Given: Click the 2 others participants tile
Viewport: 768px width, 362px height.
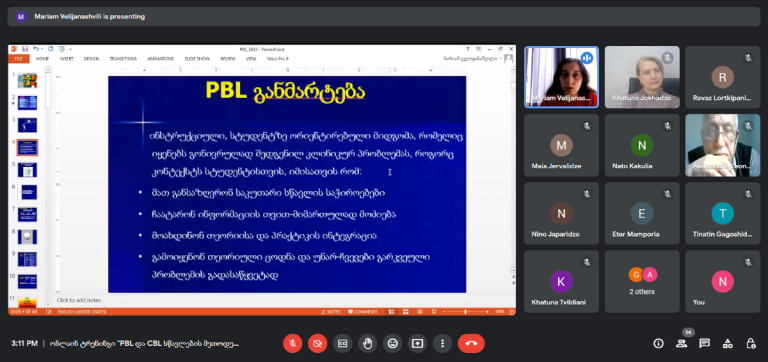Looking at the screenshot, I should [642, 282].
